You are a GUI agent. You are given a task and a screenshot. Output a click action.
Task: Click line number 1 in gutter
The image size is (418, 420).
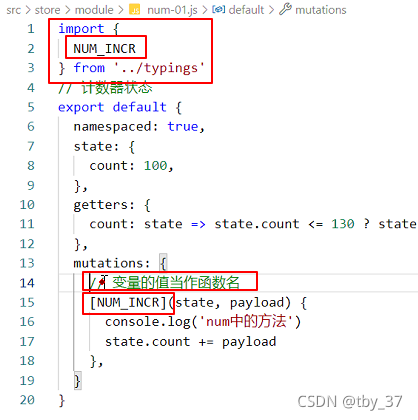click(31, 29)
